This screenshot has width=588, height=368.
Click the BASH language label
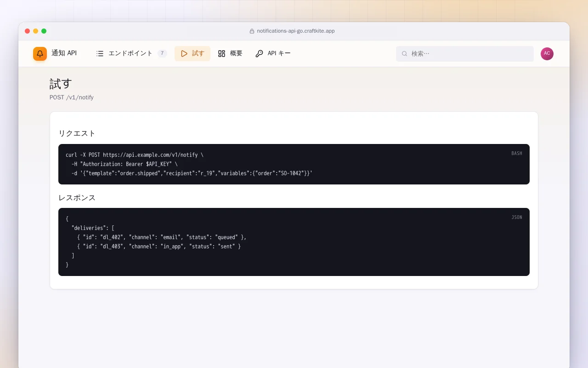517,154
